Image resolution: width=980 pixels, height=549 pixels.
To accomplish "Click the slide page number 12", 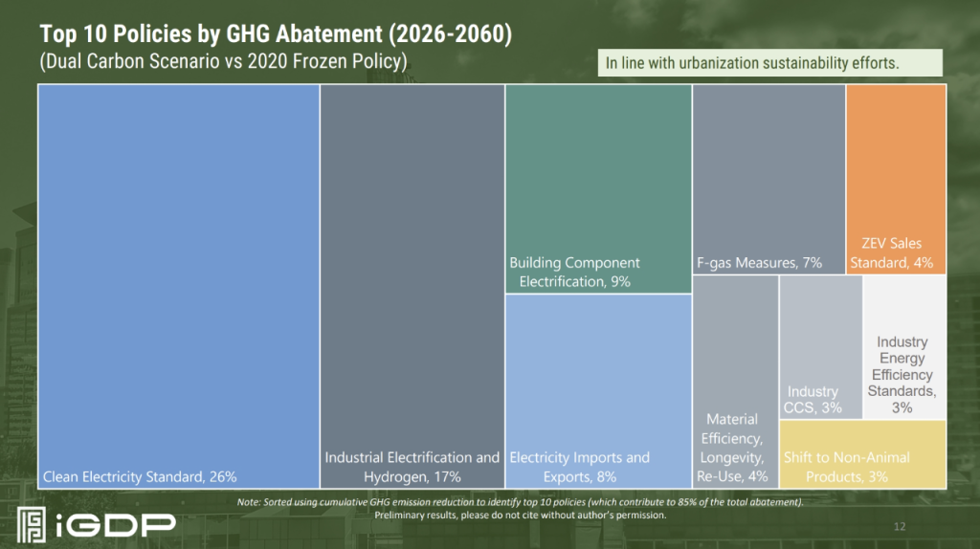I will (900, 526).
